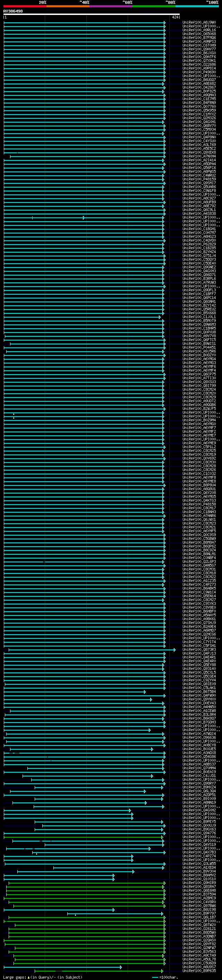Select hit UniRef100_Q9XEK8

click(199, 153)
